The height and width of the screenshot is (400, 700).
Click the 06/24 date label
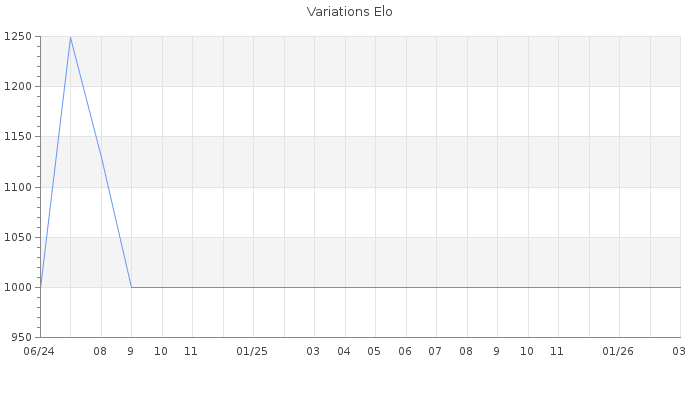point(39,351)
